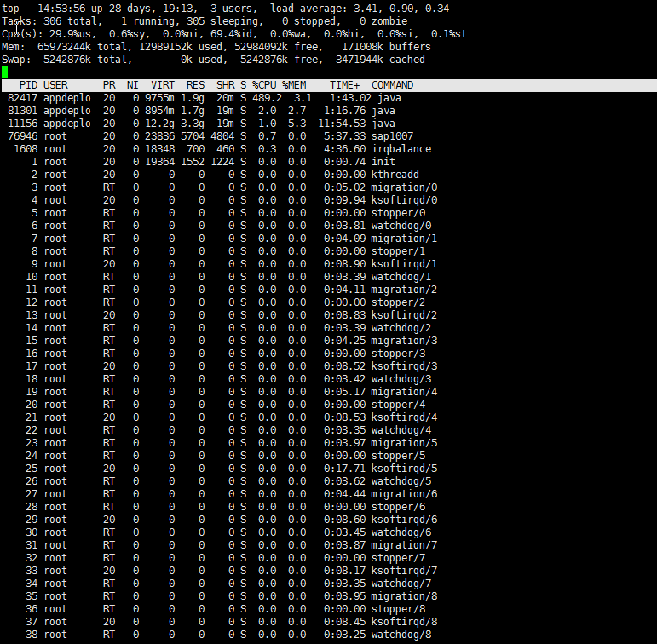Click the migration/7 command

404,545
